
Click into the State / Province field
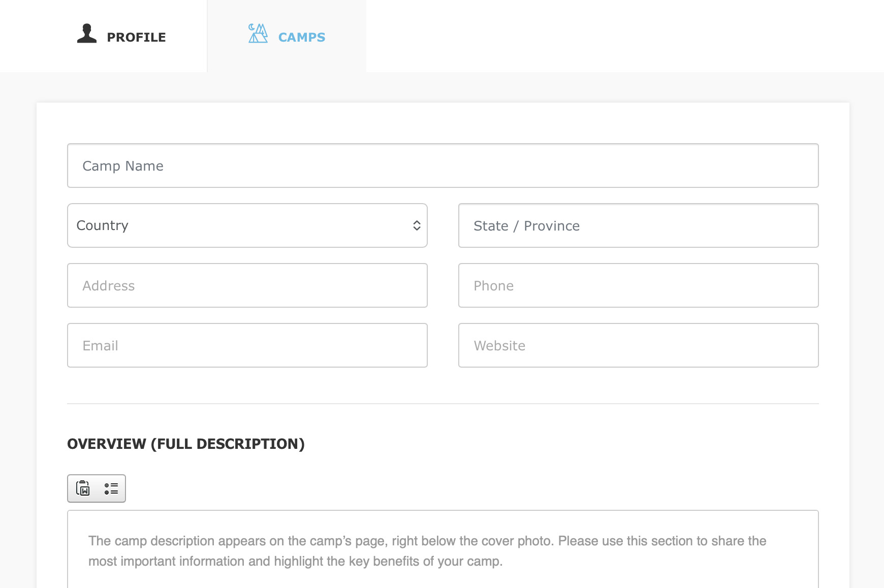(x=638, y=225)
